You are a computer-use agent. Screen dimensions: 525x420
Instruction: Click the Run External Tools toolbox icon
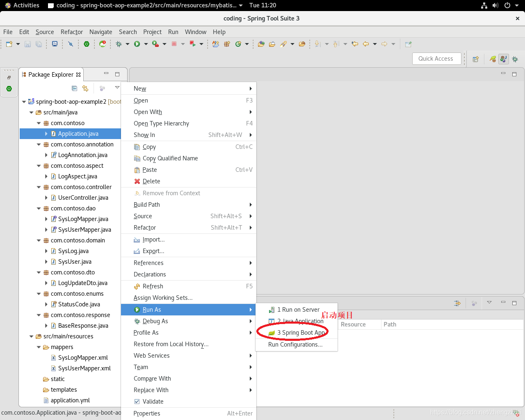(x=155, y=44)
